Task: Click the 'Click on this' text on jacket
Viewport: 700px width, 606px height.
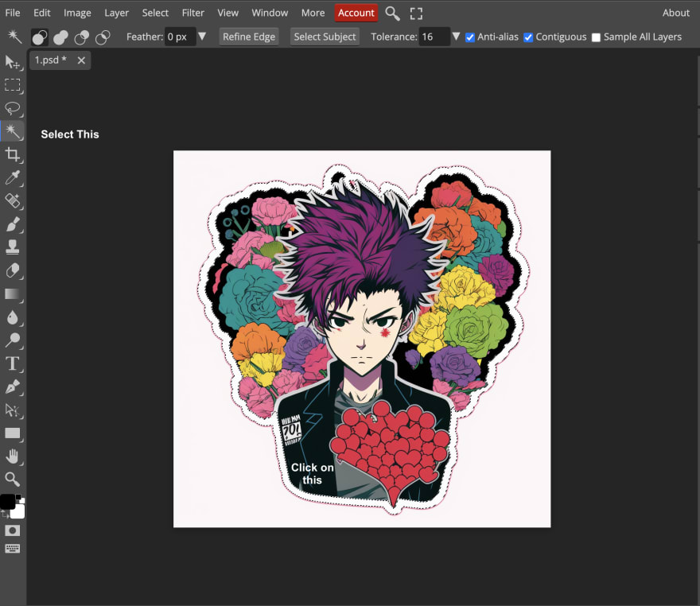Action: [313, 473]
